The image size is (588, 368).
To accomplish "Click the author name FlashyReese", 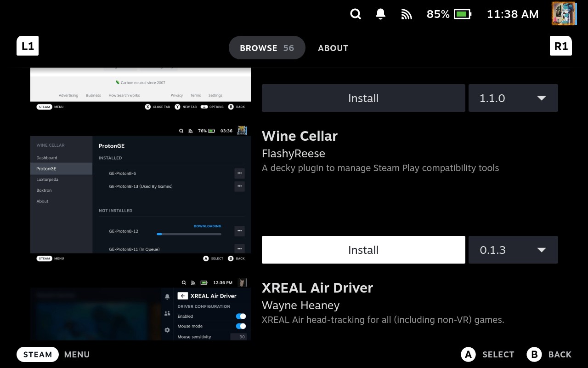I will tap(294, 154).
